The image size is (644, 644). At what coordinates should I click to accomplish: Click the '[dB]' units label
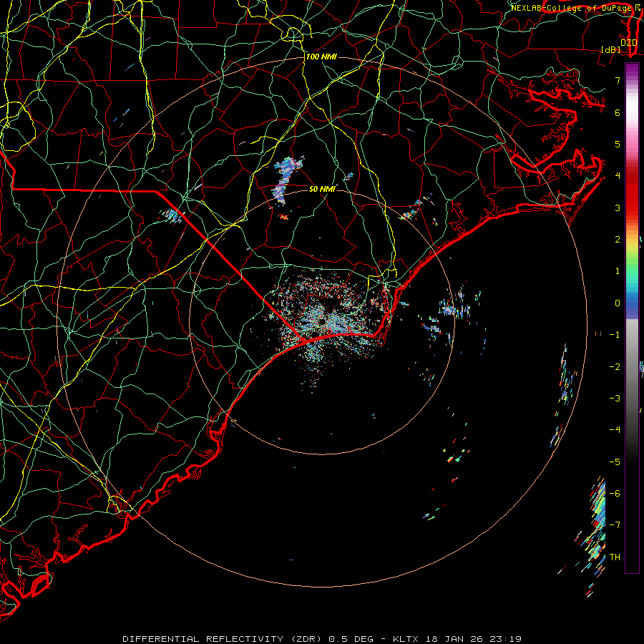coord(611,49)
